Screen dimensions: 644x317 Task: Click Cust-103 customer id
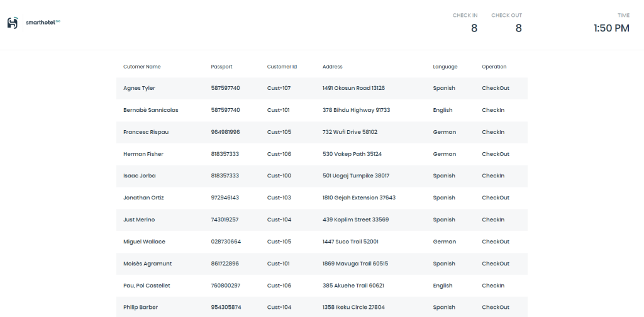[279, 197]
